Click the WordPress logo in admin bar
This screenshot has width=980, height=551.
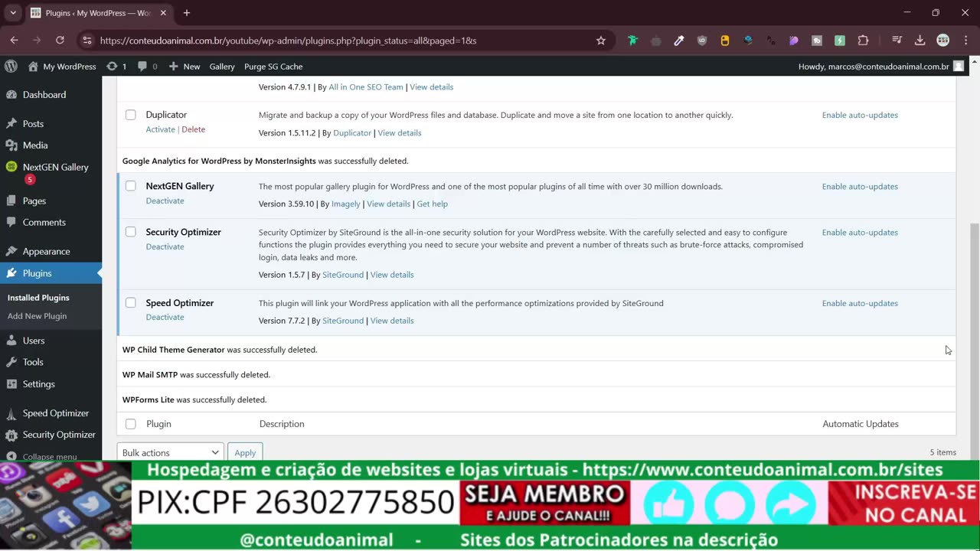pos(11,67)
